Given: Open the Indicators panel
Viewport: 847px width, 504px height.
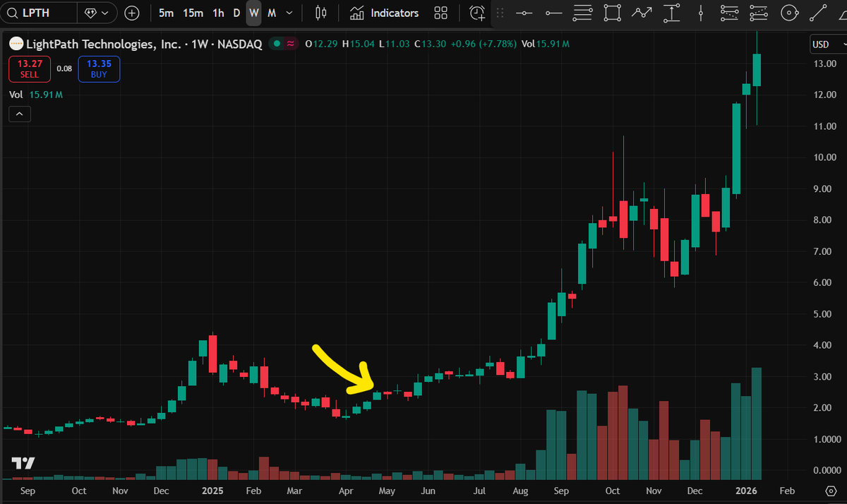Looking at the screenshot, I should pyautogui.click(x=385, y=13).
